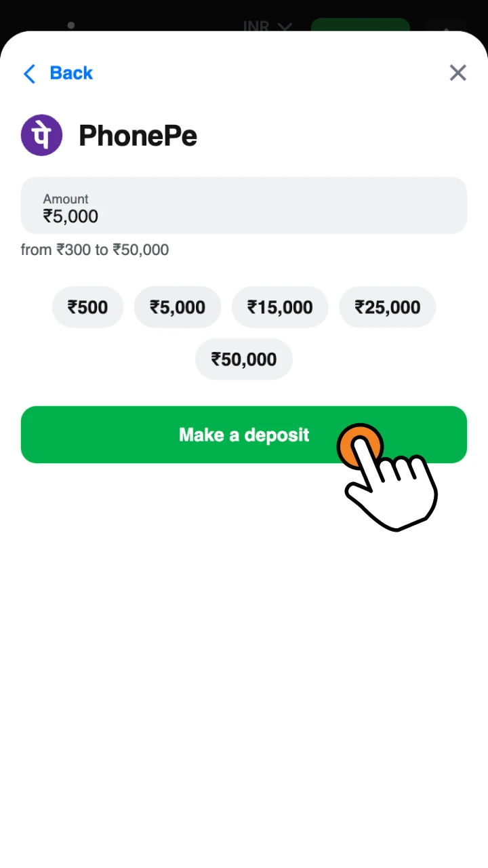This screenshot has height=868, width=488.
Task: Choose the ₹5,000 amount chip
Action: pos(178,307)
